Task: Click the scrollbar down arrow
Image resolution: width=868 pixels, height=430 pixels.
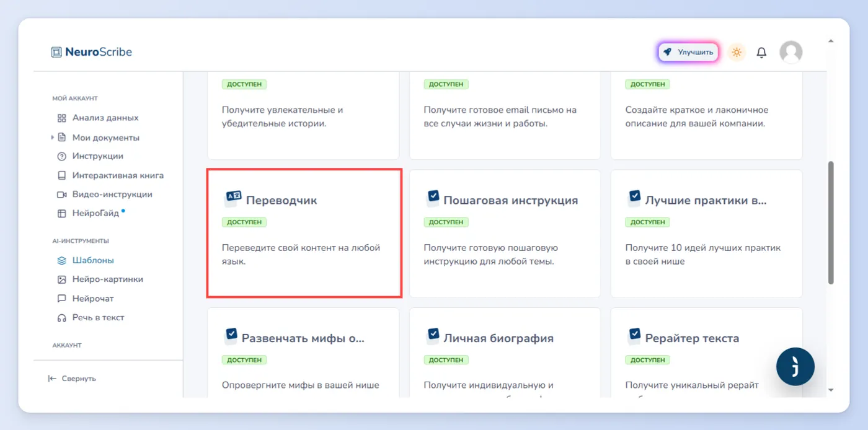Action: (831, 390)
